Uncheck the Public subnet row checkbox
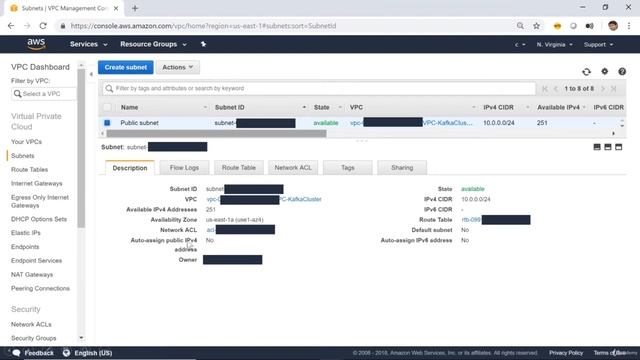Screen dimensions: 640x360 click(107, 122)
